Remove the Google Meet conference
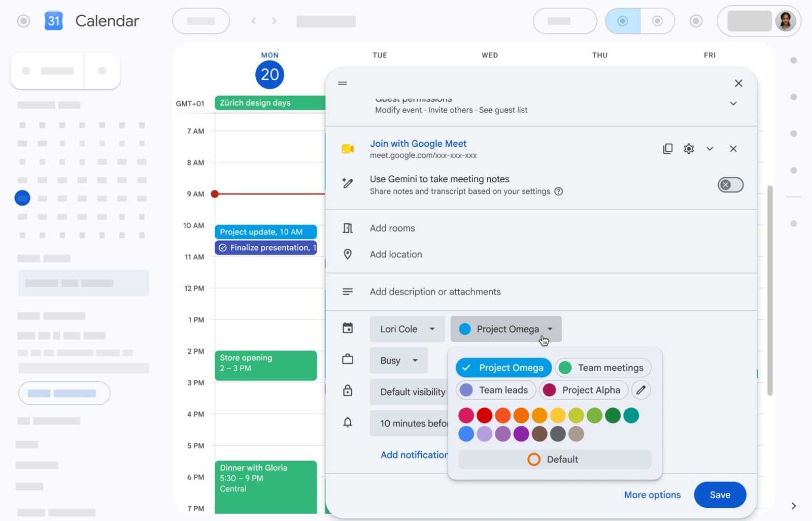The width and height of the screenshot is (812, 521). click(733, 149)
